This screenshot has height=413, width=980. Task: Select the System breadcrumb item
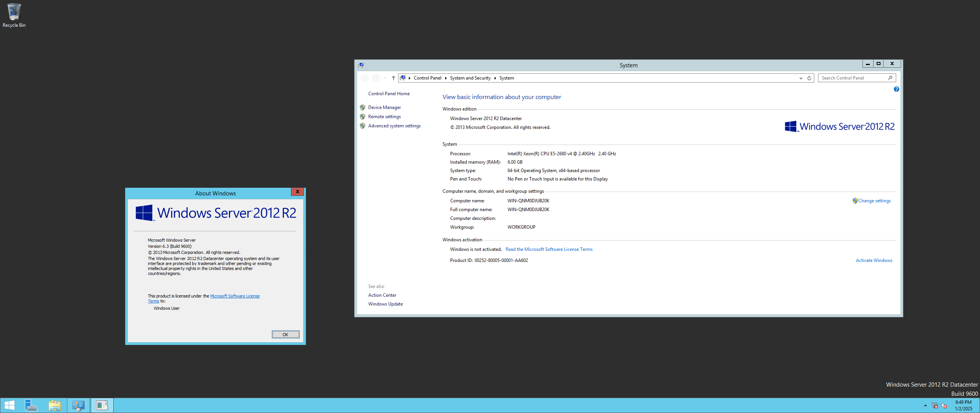coord(506,78)
